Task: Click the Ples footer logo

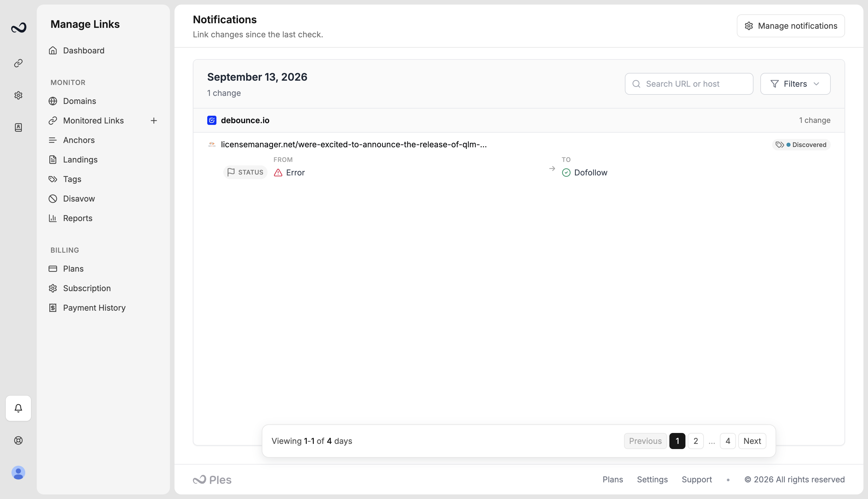Action: tap(212, 480)
